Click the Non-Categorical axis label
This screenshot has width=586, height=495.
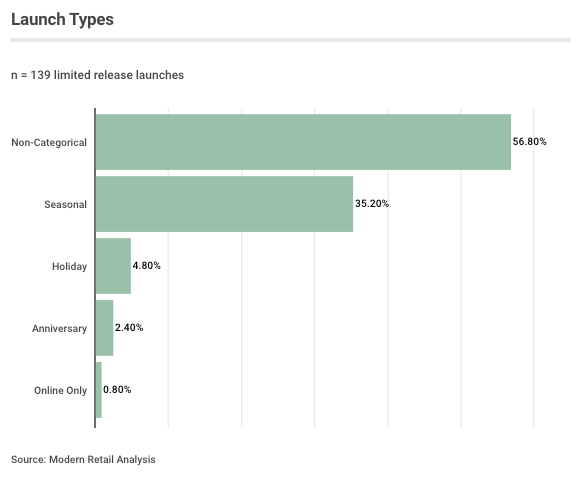49,142
